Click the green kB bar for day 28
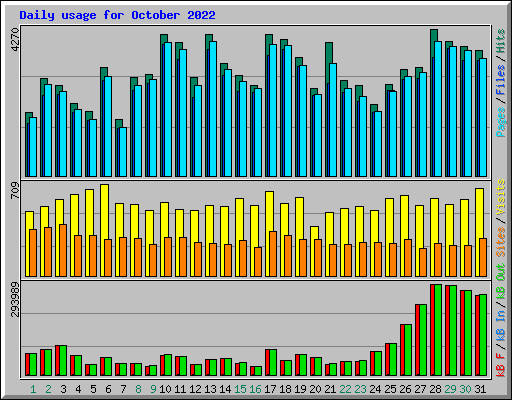This screenshot has height=400, width=512. pyautogui.click(x=438, y=330)
